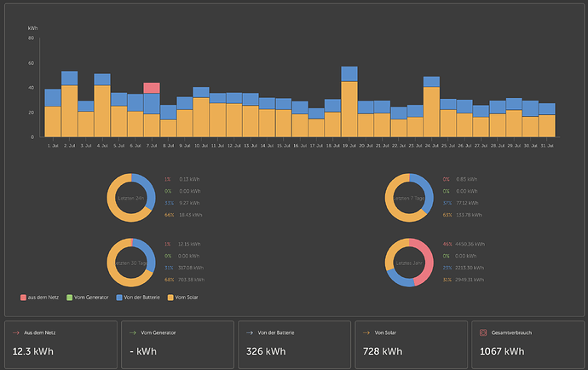Image resolution: width=588 pixels, height=370 pixels.
Task: Click the '66%' solar percentage in 24h stats
Action: click(x=169, y=215)
